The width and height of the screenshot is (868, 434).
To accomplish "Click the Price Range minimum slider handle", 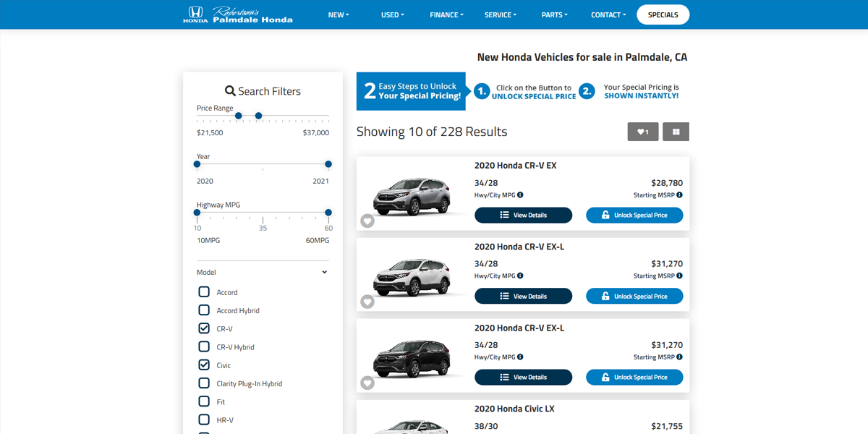I will tap(239, 116).
